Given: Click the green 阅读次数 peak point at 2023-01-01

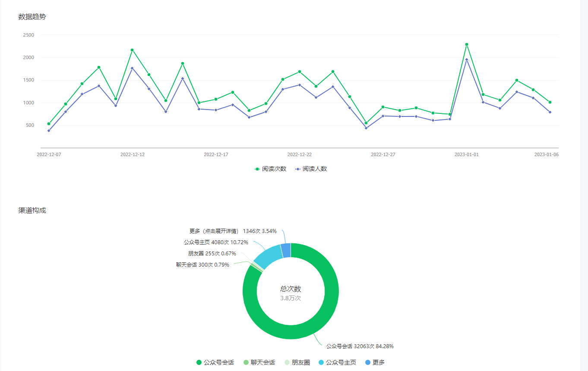Looking at the screenshot, I should pyautogui.click(x=467, y=44).
